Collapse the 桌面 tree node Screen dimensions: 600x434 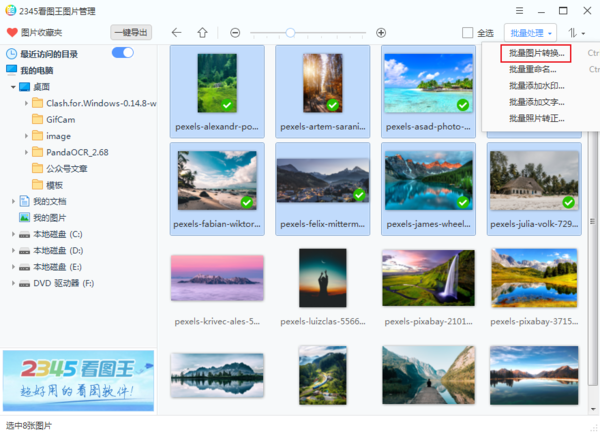[x=13, y=87]
